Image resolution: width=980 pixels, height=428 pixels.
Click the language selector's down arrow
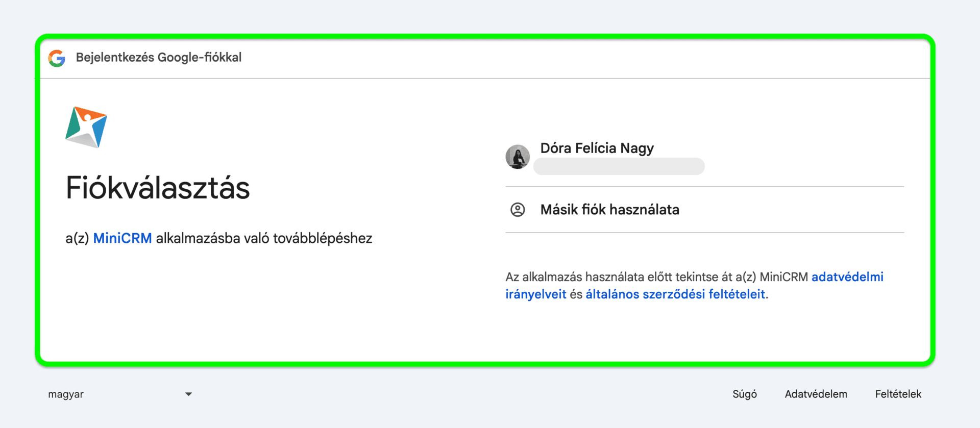188,394
